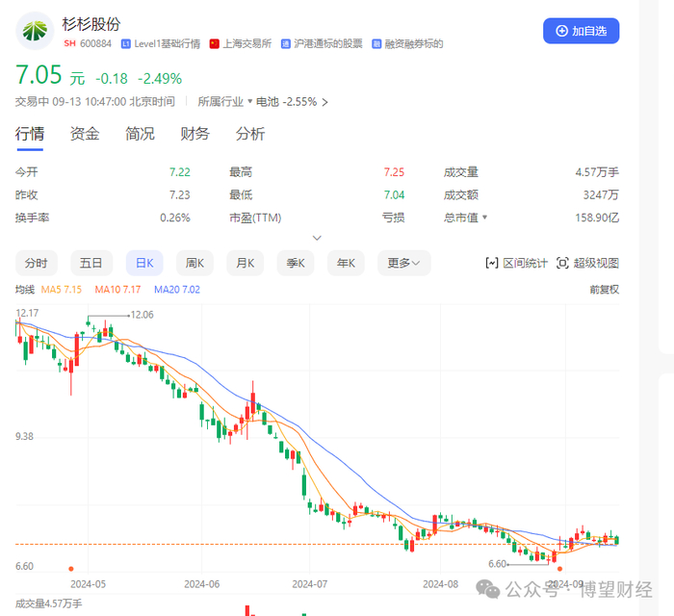
Task: Click the -2.49% change percentage
Action: [x=160, y=79]
